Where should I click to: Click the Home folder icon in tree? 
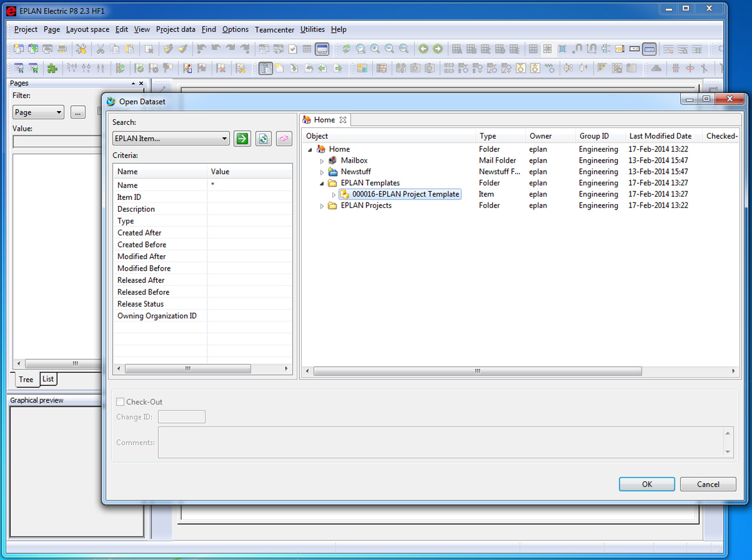[x=321, y=149]
